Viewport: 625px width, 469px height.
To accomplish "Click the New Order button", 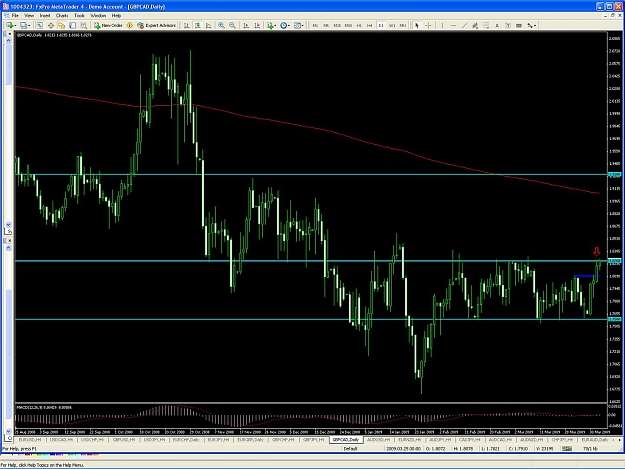I will click(x=108, y=25).
